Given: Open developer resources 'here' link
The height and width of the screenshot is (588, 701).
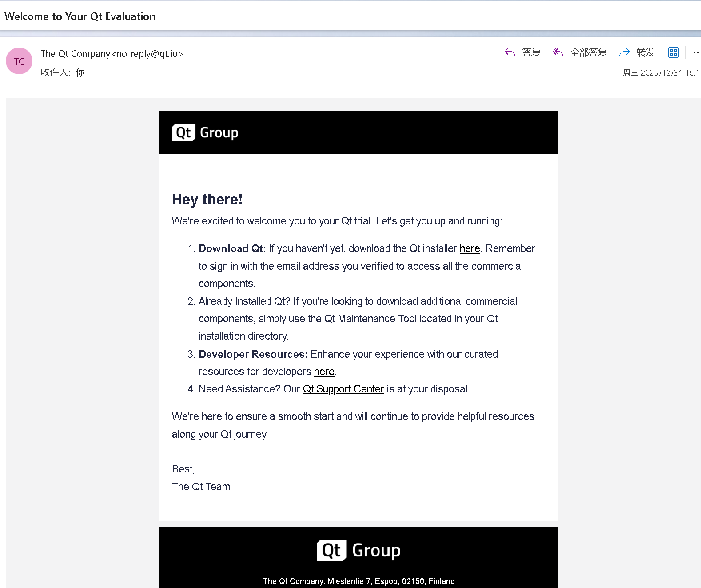Looking at the screenshot, I should pos(324,372).
